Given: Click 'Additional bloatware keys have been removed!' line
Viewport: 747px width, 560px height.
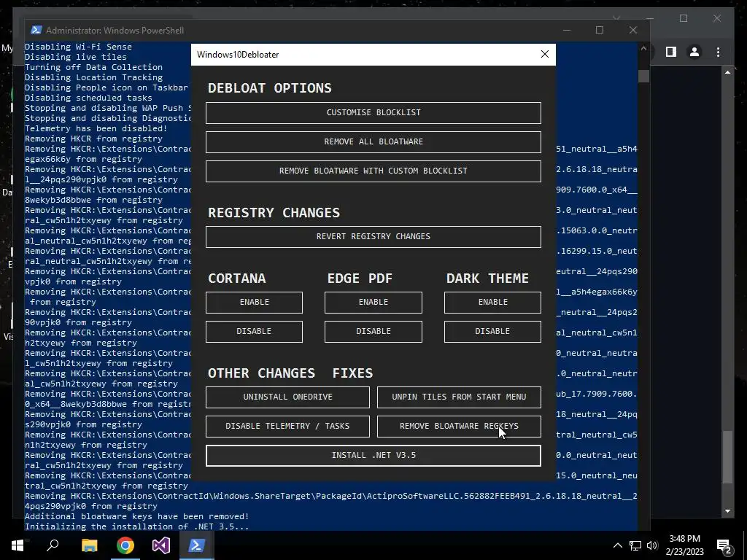Looking at the screenshot, I should [x=136, y=516].
